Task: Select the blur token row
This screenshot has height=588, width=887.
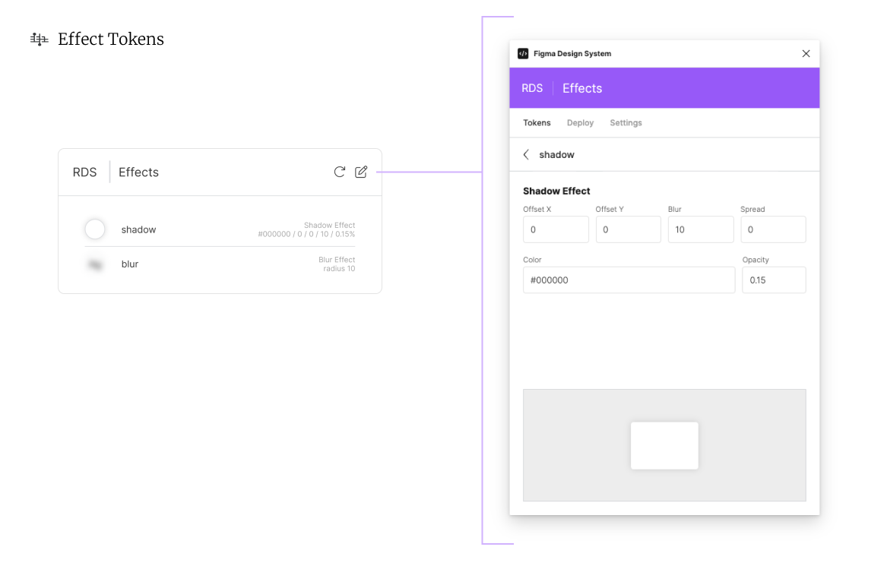Action: click(x=220, y=264)
